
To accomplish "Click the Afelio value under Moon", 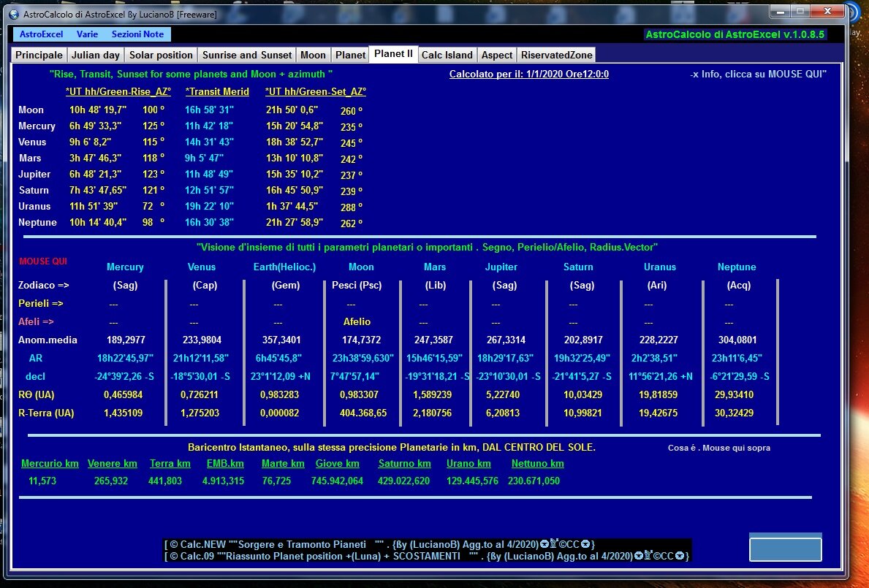I will tap(357, 321).
